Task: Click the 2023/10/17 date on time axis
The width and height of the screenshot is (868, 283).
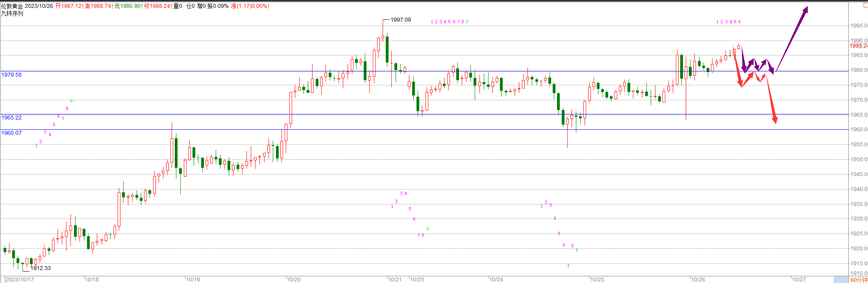Action: (x=20, y=279)
